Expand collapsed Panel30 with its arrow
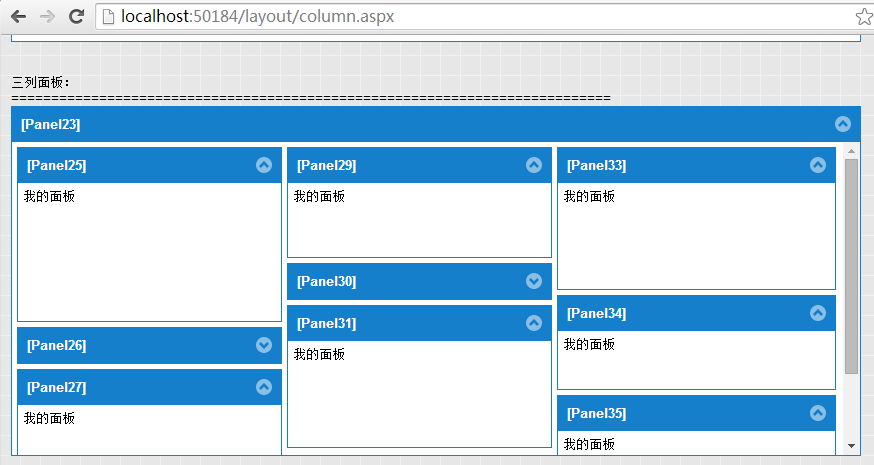The width and height of the screenshot is (874, 465). (534, 281)
